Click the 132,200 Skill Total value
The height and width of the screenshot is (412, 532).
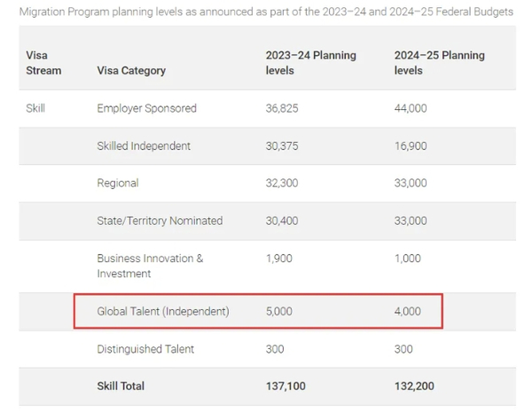pos(414,386)
